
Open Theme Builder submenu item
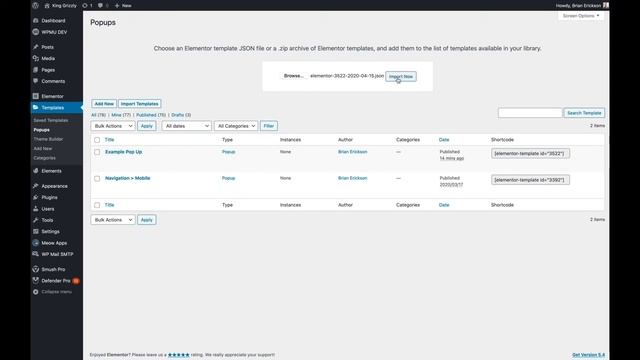[48, 139]
